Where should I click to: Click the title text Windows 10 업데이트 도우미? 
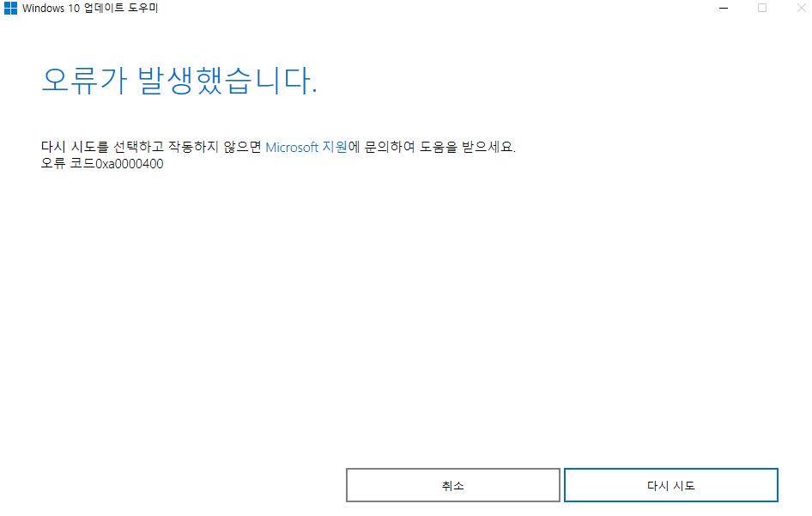90,9
